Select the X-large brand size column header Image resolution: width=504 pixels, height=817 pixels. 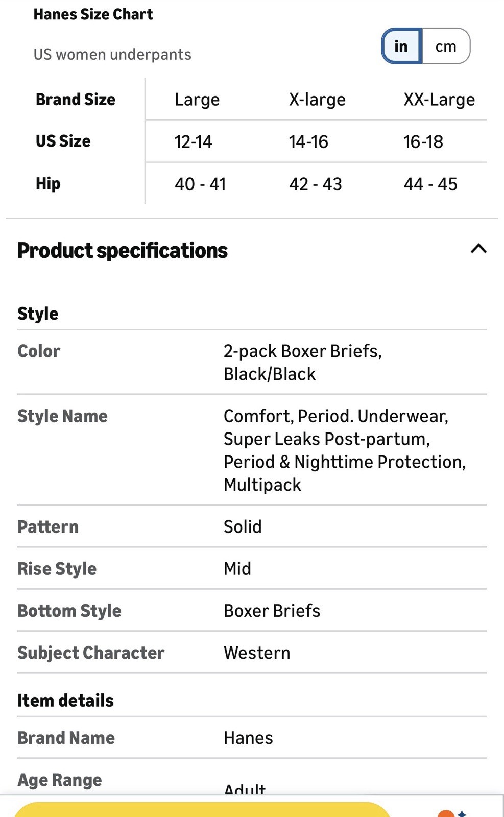(317, 100)
